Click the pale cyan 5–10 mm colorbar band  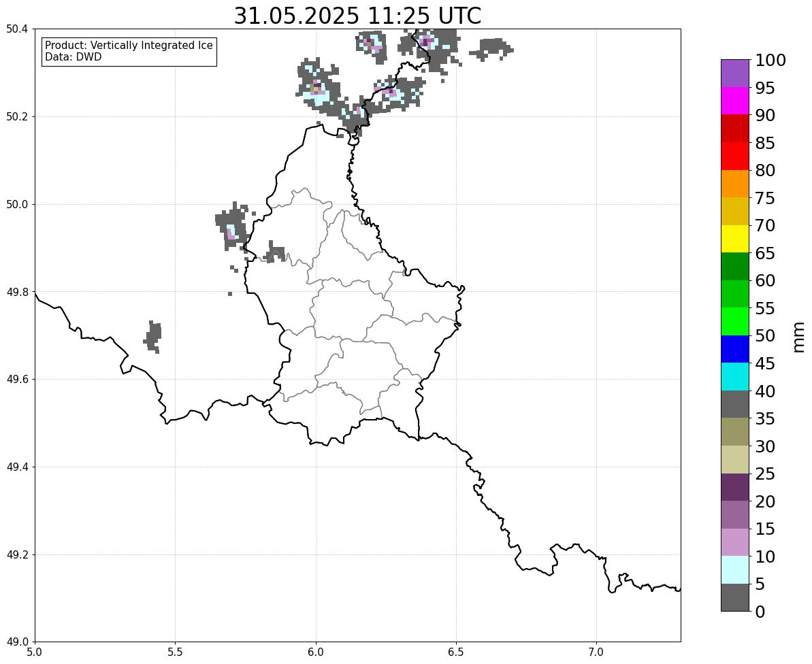click(735, 570)
